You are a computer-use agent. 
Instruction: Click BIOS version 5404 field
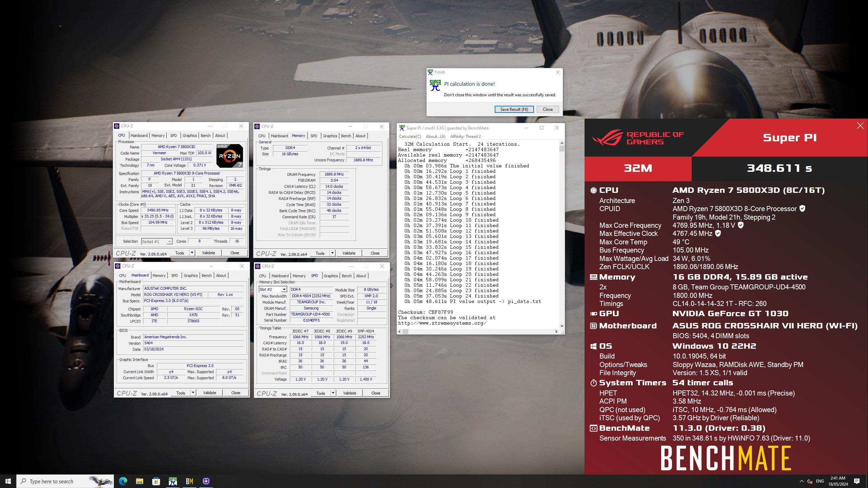[193, 343]
